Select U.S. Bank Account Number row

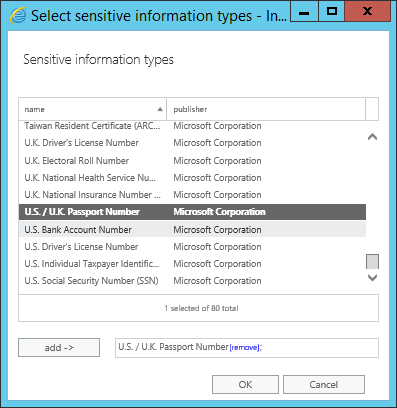point(192,229)
